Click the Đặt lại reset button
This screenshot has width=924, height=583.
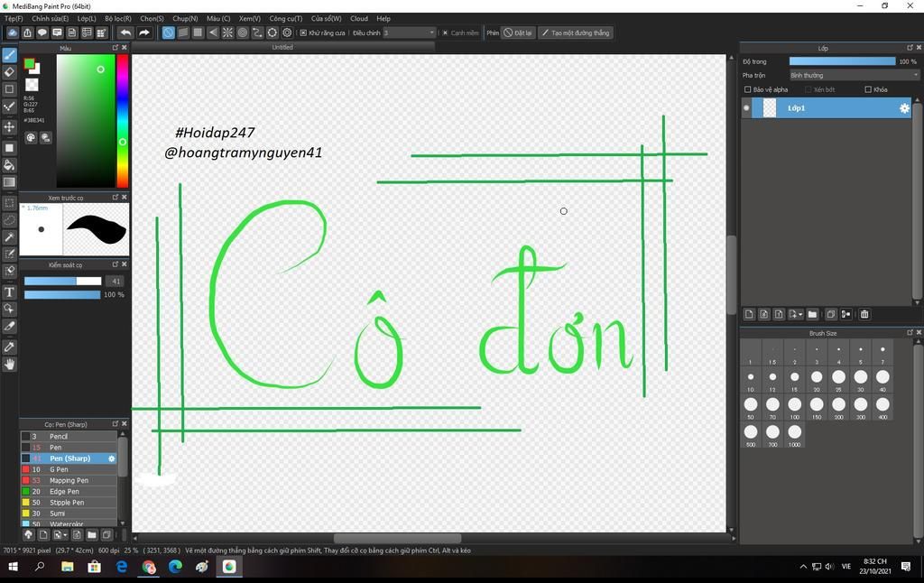click(518, 33)
